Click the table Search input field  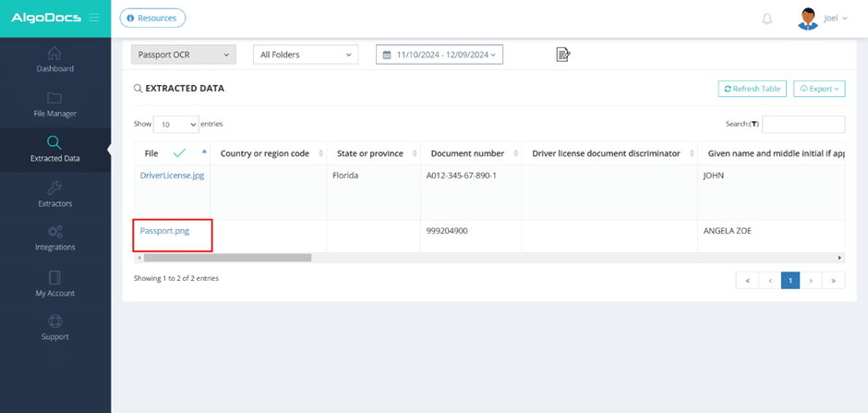point(802,124)
